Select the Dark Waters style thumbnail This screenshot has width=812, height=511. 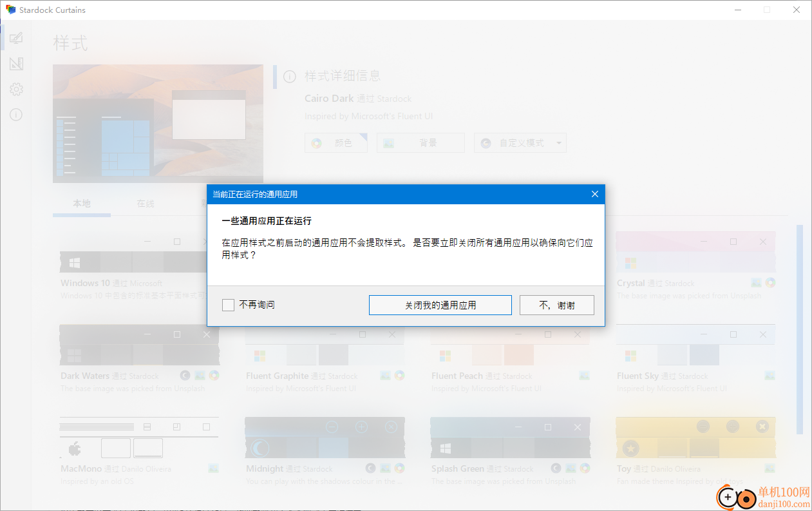click(139, 345)
